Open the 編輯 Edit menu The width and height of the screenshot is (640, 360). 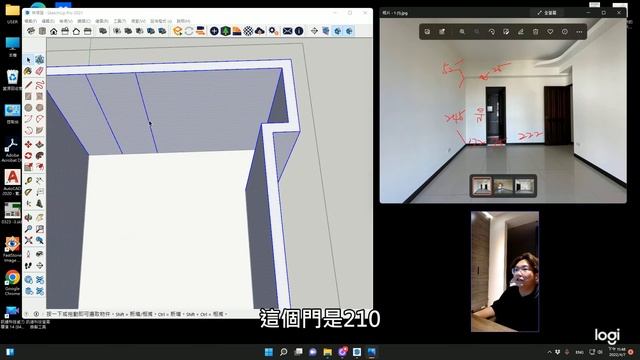(48, 21)
